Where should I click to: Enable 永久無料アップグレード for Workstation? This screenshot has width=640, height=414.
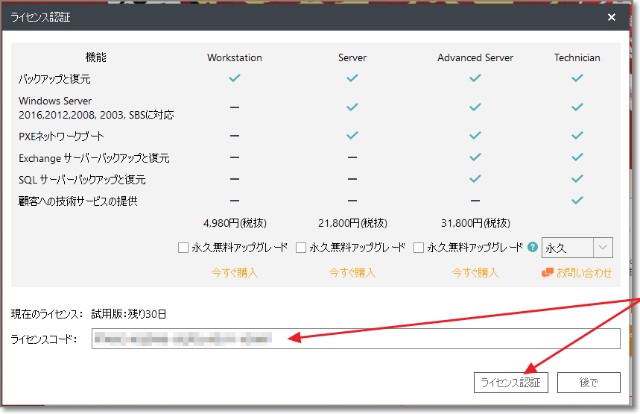[x=182, y=247]
